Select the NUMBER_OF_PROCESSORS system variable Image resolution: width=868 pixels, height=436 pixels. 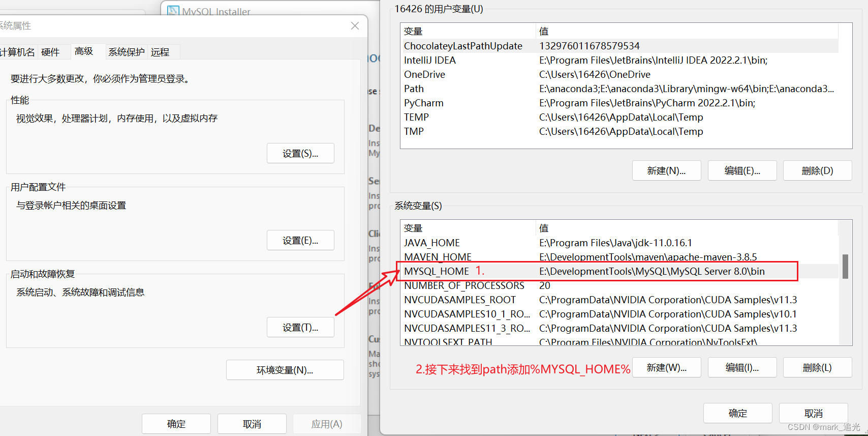(x=619, y=285)
